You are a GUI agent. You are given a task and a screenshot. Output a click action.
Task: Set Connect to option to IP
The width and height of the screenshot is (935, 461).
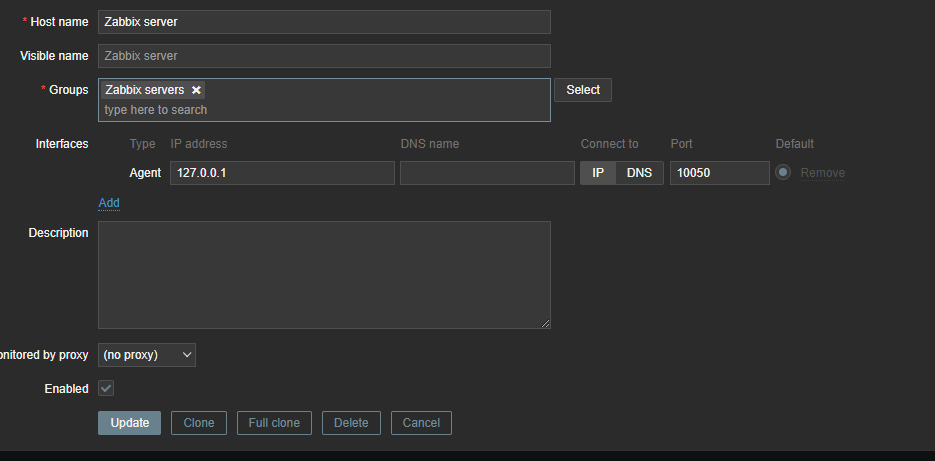click(x=598, y=173)
